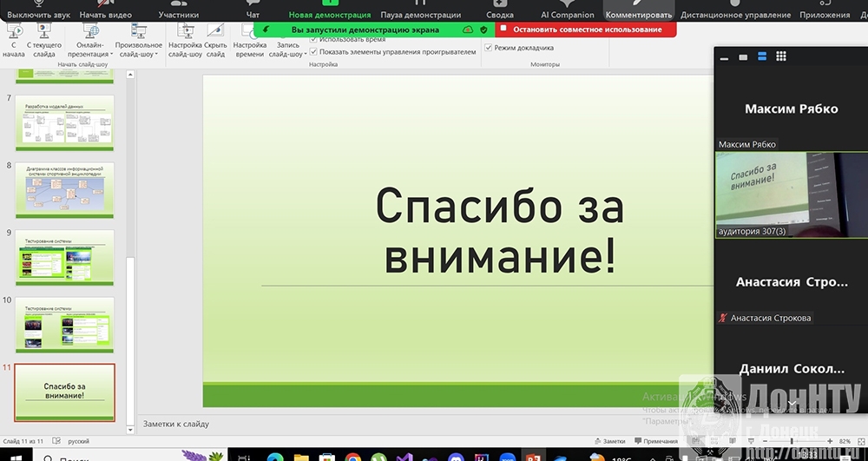Open Zoom from taskbar
The width and height of the screenshot is (868, 461).
(508, 458)
